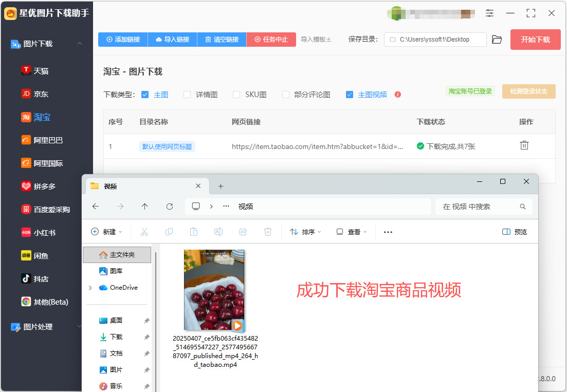The height and width of the screenshot is (392, 567).
Task: Expand the address bar breadcrumb chevron
Action: 211,207
